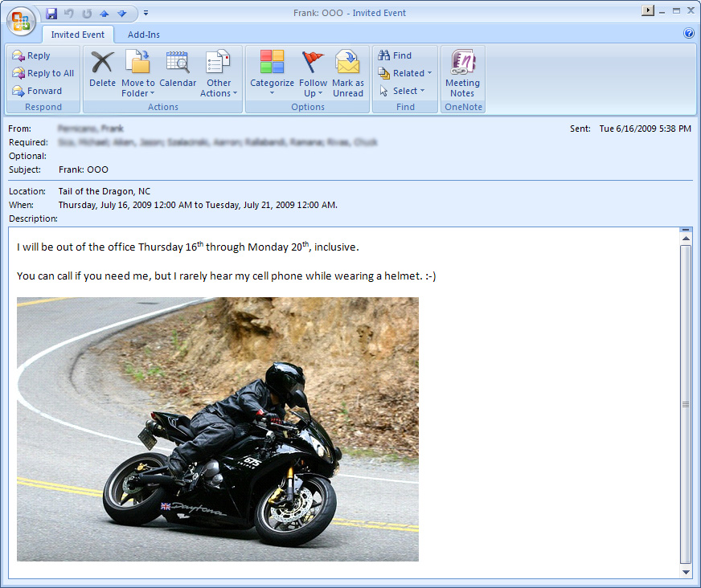Viewport: 701px width, 588px height.
Task: Click the out of office sentence
Action: coord(188,247)
